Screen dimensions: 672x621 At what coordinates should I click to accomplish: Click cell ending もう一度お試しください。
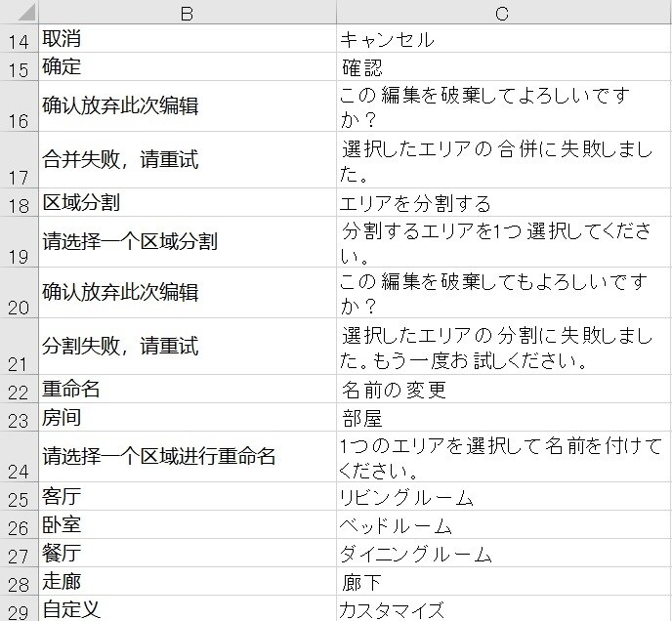coord(504,346)
